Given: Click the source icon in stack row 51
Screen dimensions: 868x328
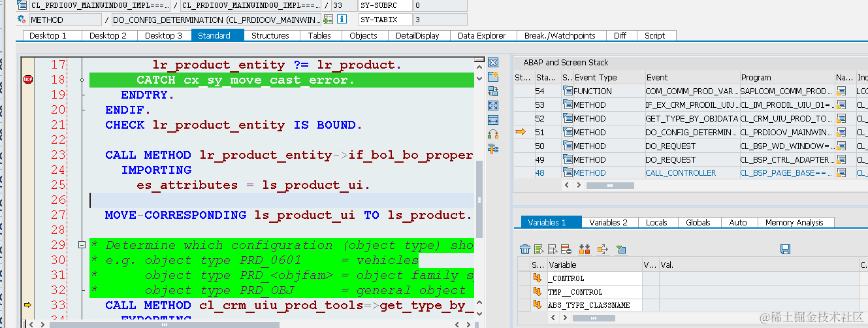Looking at the screenshot, I should click(x=568, y=132).
